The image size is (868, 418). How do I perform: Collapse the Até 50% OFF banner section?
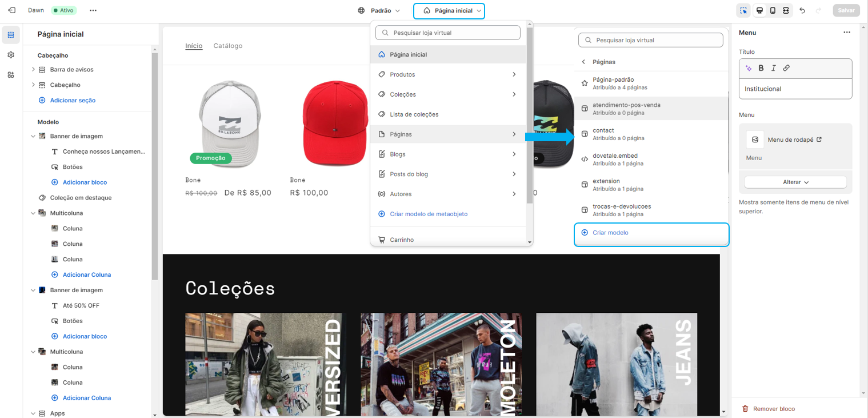click(x=33, y=290)
